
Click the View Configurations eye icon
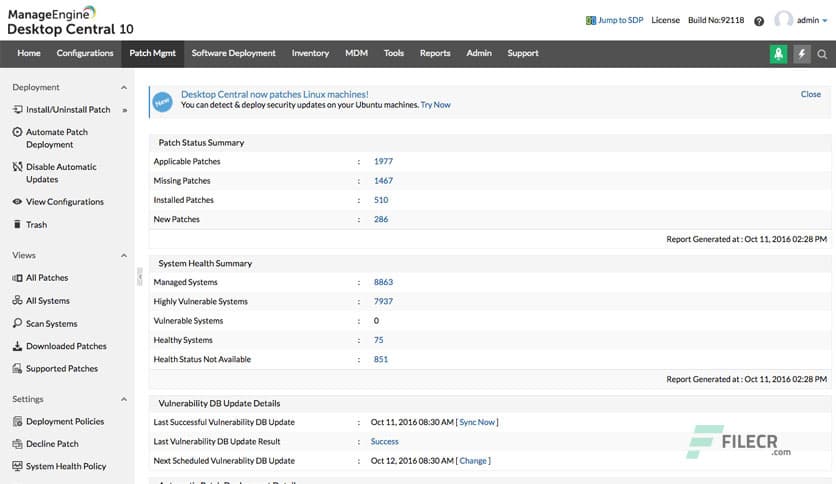point(17,201)
